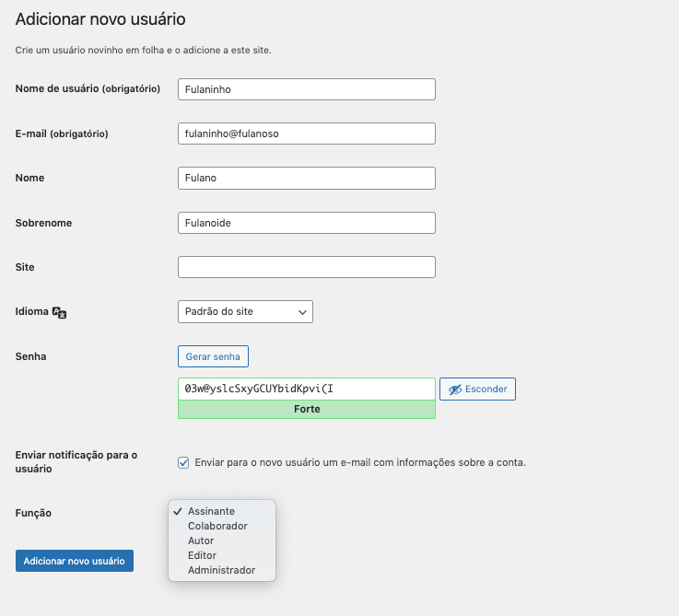Select the Autor role option
Screen dimensions: 679x616
(201, 540)
